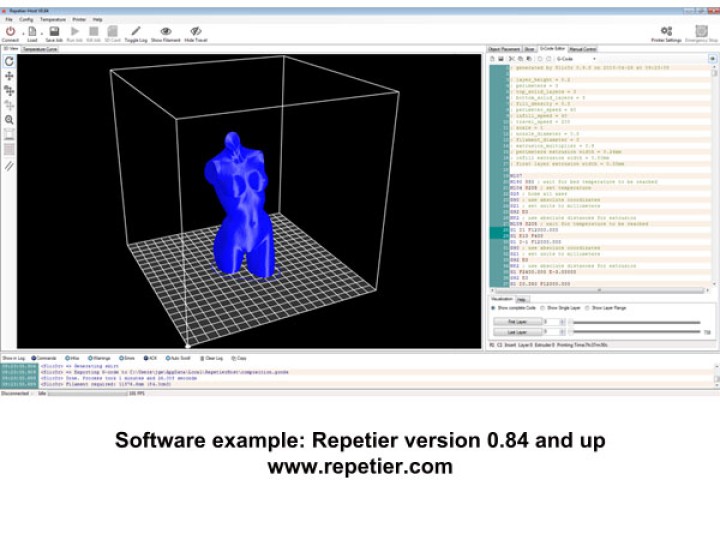Open the SD Card toolbar icon
Image resolution: width=720 pixels, height=540 pixels.
pyautogui.click(x=112, y=31)
